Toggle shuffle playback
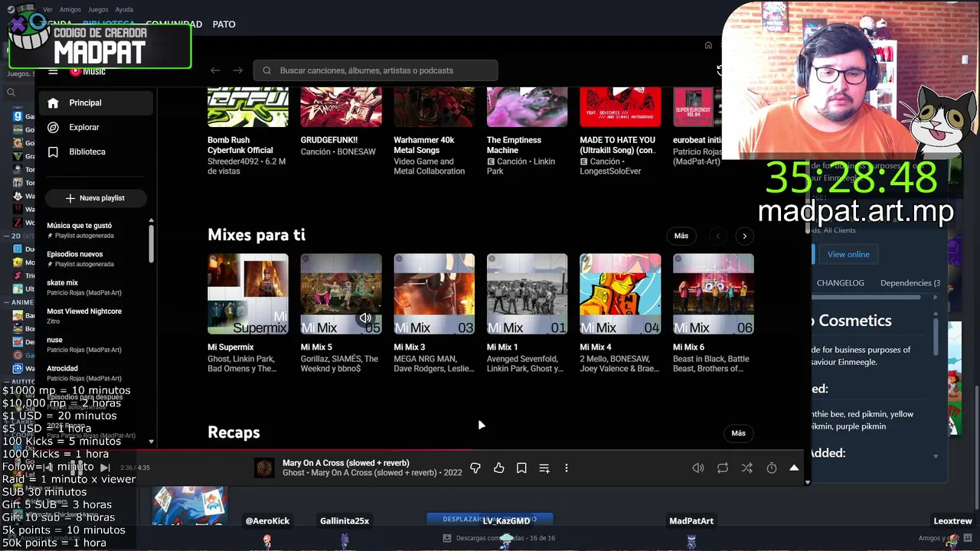Viewport: 980px width, 551px height. tap(747, 468)
